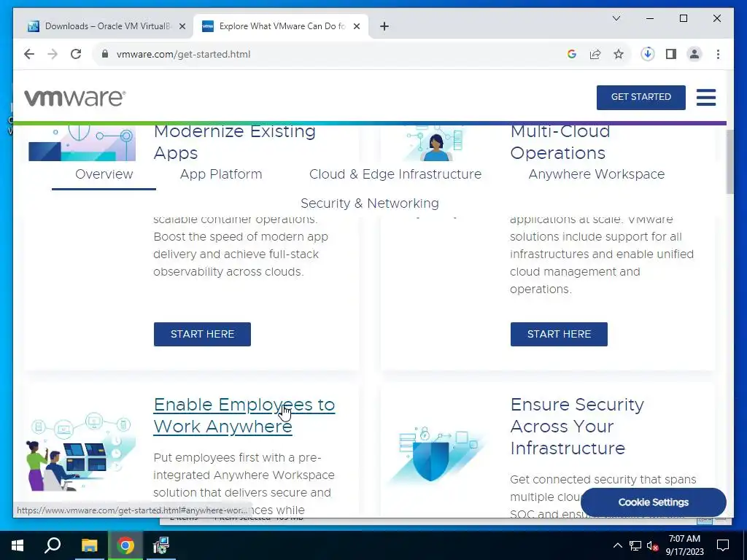Click the page vertical scrollbar thumb

(x=729, y=162)
